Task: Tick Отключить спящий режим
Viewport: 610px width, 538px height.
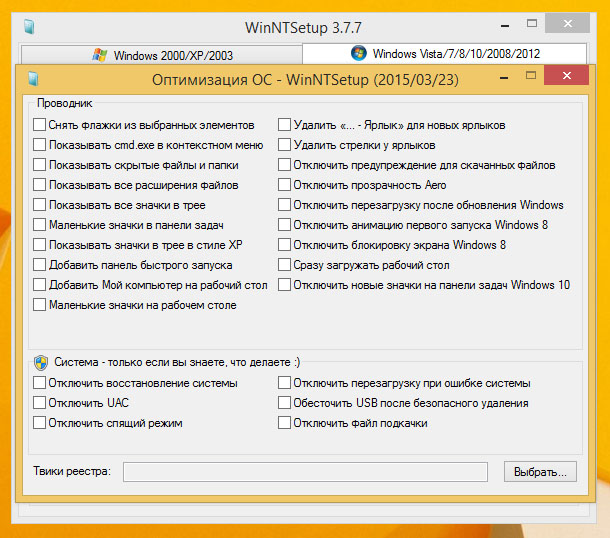Action: (x=39, y=423)
